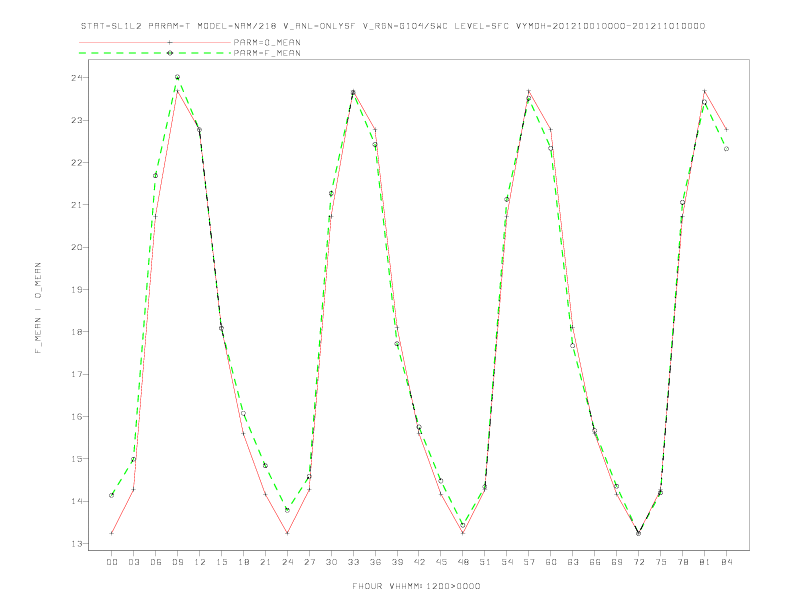
Task: Click forecast hour label 24 on x-axis
Action: pos(287,562)
